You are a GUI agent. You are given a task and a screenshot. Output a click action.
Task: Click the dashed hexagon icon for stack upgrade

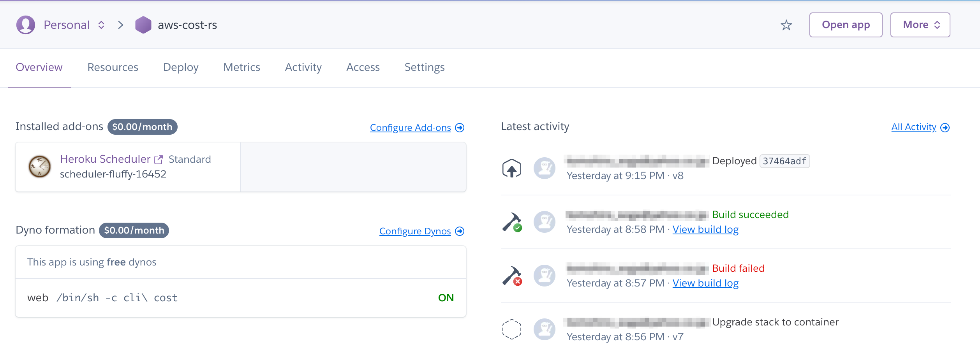tap(512, 329)
